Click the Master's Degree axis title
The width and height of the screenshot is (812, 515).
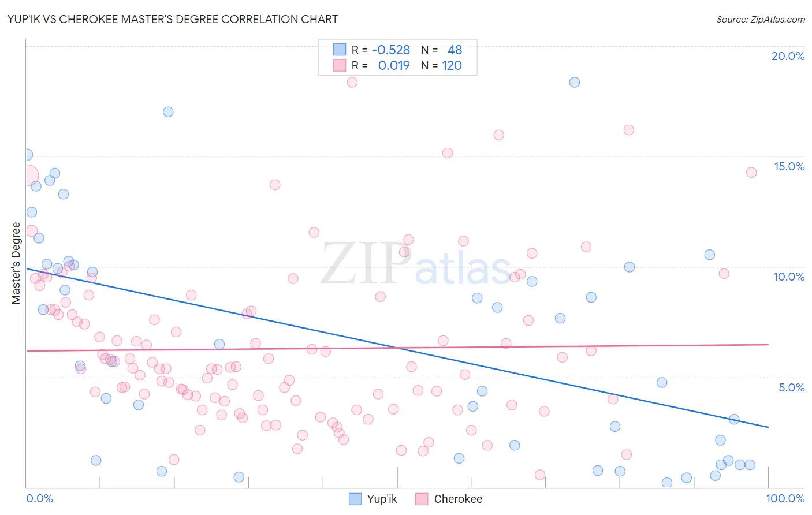16,263
